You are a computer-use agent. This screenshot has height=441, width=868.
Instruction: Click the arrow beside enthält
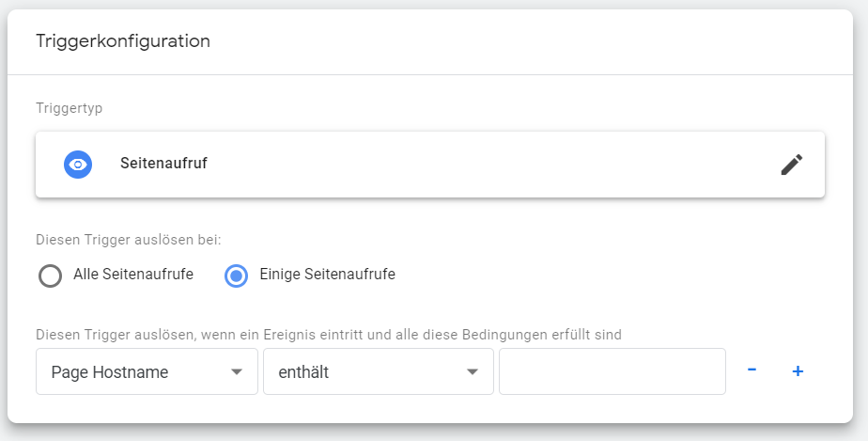coord(473,371)
